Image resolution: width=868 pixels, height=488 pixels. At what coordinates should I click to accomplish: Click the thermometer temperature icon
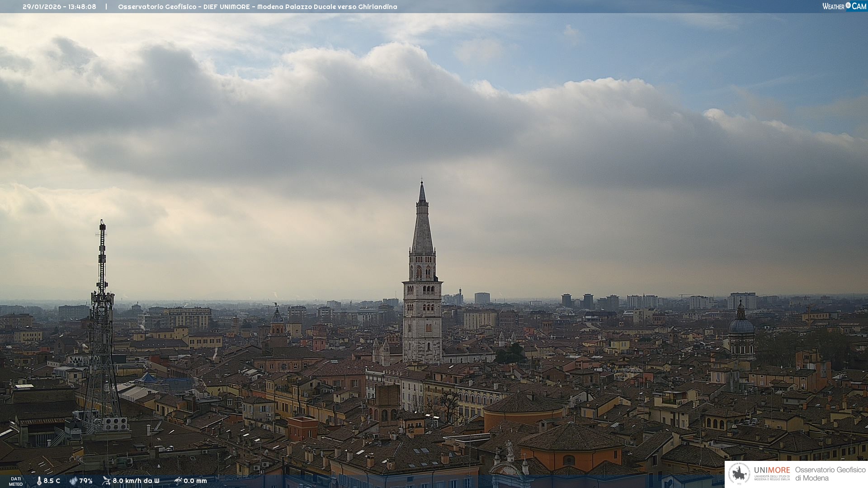(x=39, y=481)
